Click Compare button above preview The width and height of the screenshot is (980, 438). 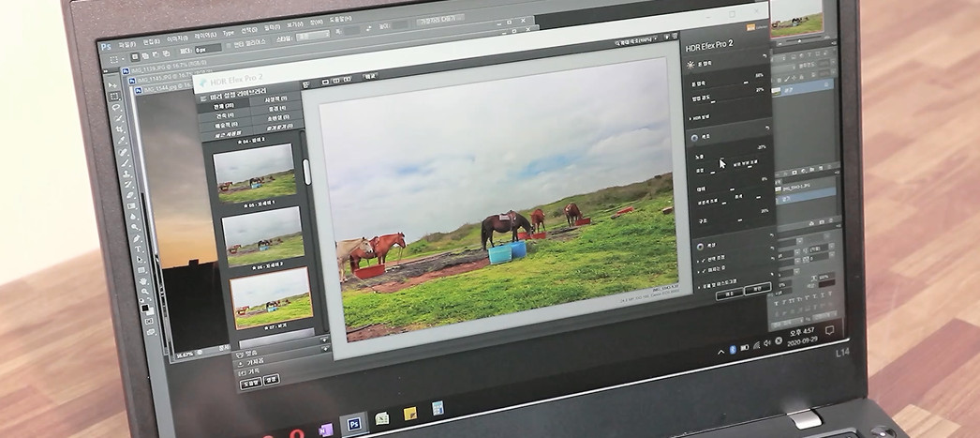coord(370,76)
